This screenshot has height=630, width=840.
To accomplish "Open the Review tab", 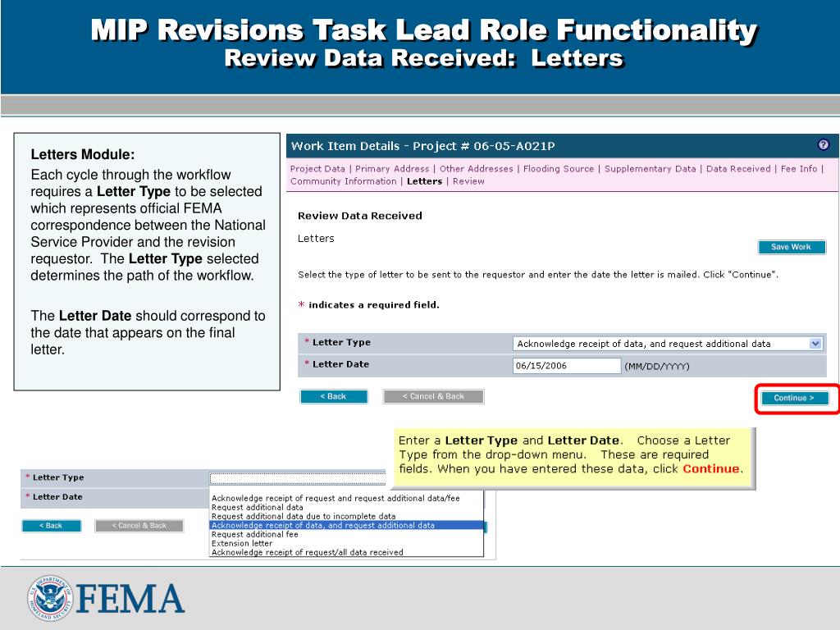I will click(x=468, y=181).
